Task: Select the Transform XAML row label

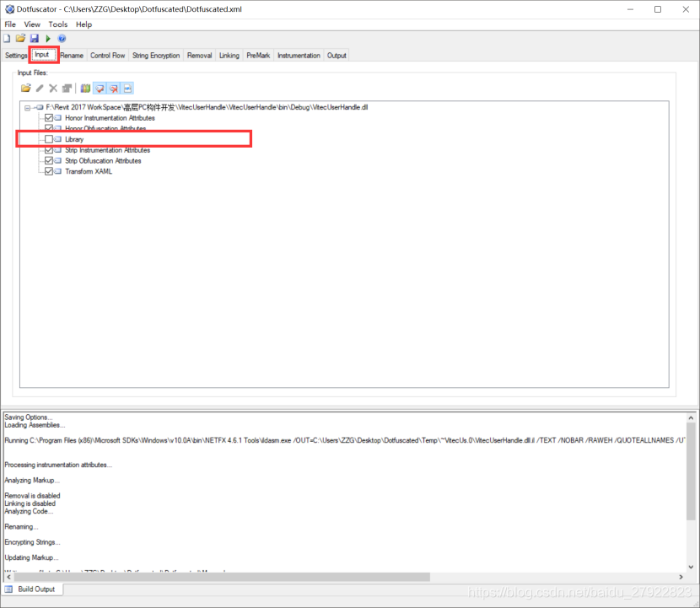Action: tap(89, 171)
